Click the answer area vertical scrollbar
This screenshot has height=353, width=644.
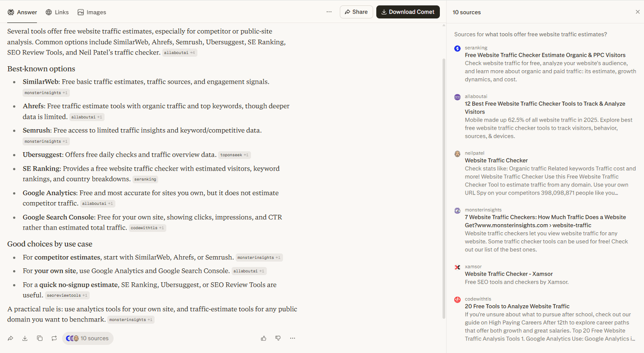pyautogui.click(x=443, y=189)
